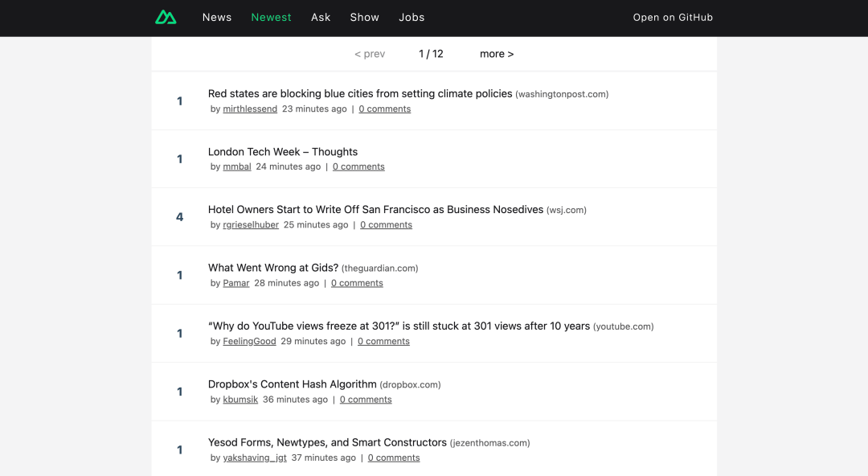Open the Jobs tab

[x=411, y=17]
